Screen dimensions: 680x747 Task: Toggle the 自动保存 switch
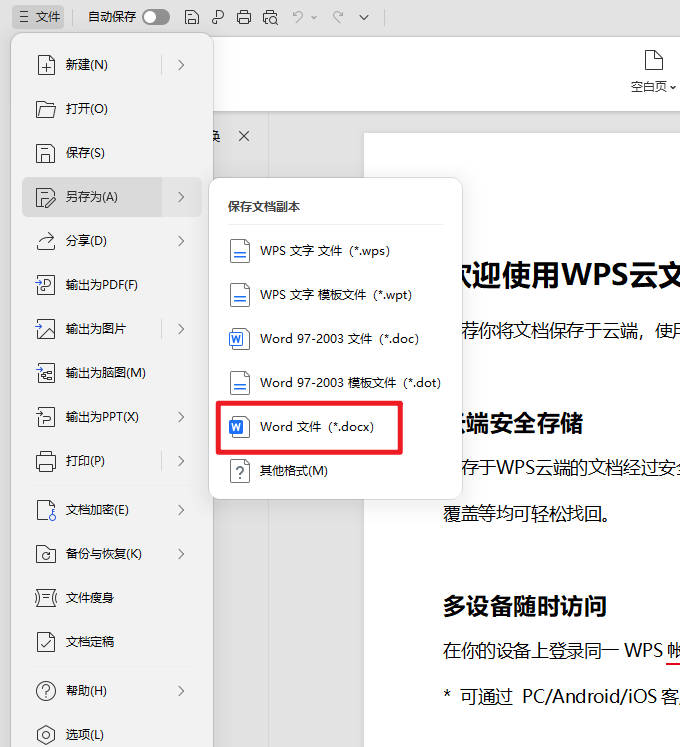[x=156, y=17]
